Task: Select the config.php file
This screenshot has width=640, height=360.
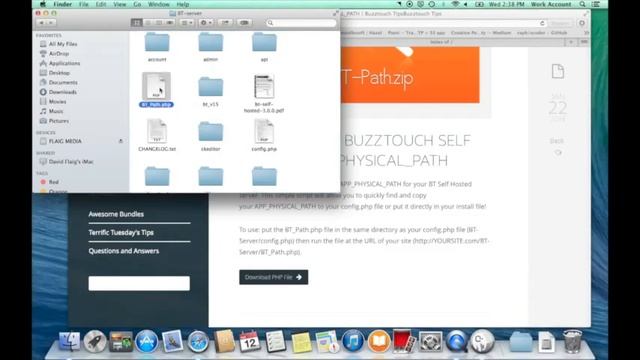Action: (264, 136)
